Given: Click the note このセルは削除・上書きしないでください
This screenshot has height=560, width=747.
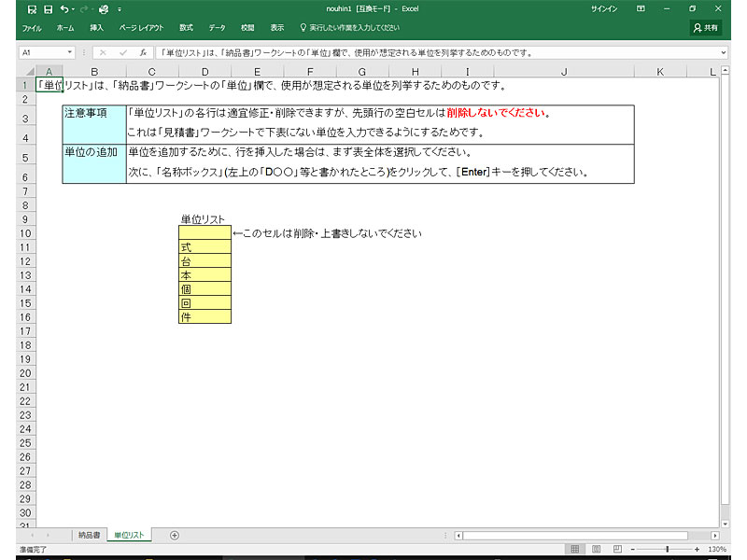Looking at the screenshot, I should (x=328, y=233).
